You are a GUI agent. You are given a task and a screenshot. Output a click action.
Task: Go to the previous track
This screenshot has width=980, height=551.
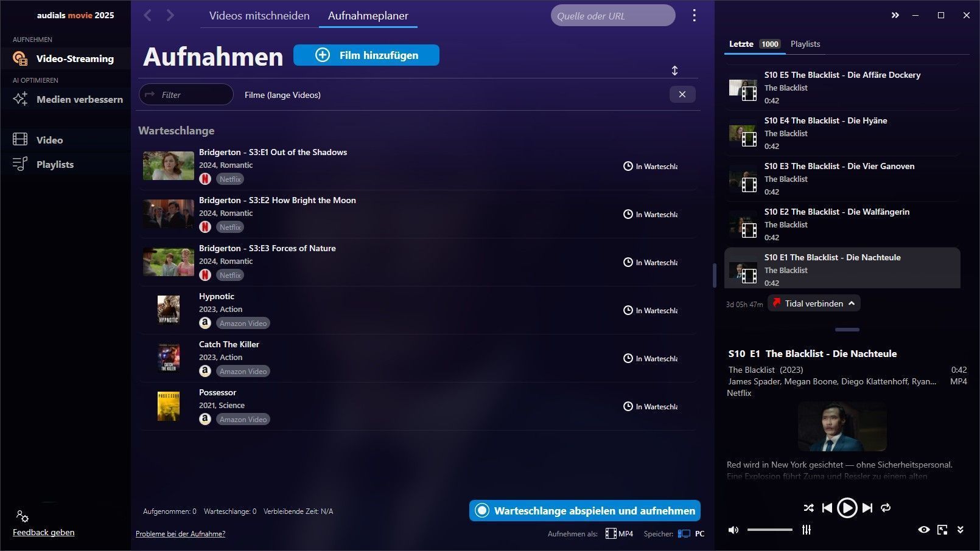[827, 508]
